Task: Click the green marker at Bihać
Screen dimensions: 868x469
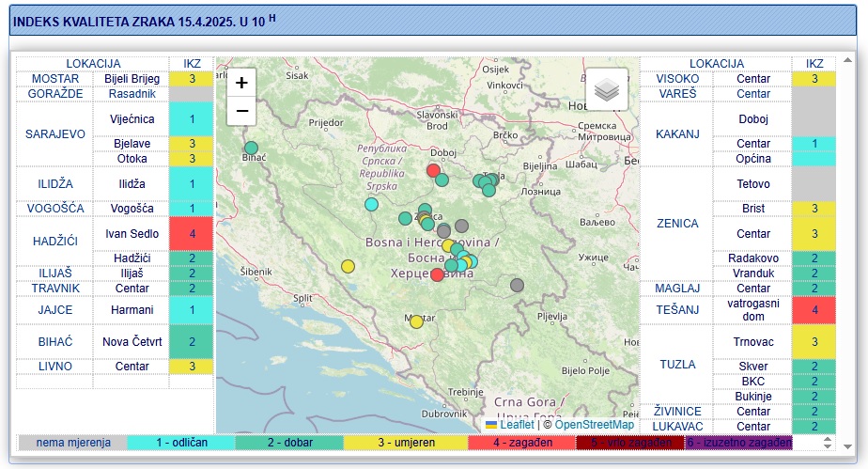Action: (251, 148)
